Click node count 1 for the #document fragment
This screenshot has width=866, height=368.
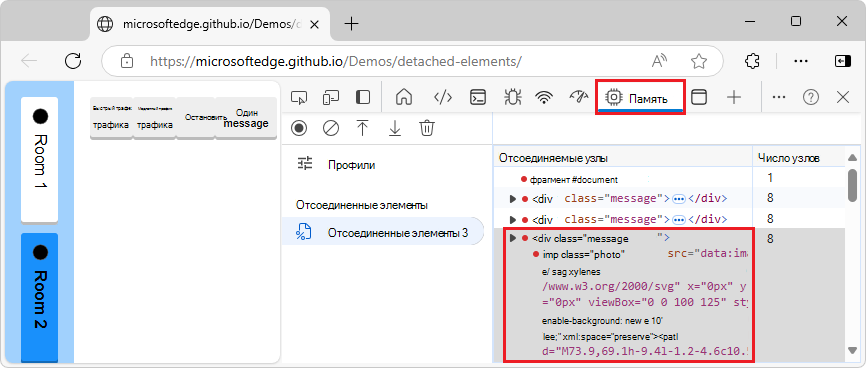pyautogui.click(x=769, y=178)
